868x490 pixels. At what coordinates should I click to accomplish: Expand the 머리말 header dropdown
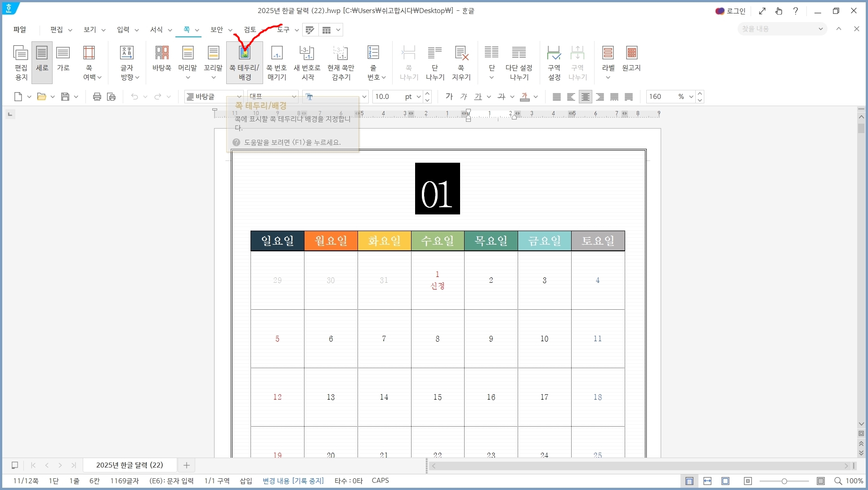tap(188, 78)
